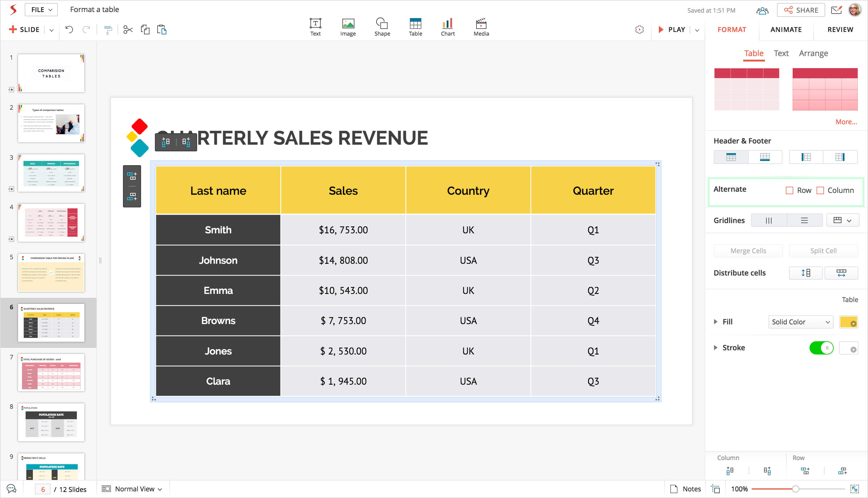Open the Arrange sub-tab
Image resolution: width=868 pixels, height=498 pixels.
[x=813, y=53]
